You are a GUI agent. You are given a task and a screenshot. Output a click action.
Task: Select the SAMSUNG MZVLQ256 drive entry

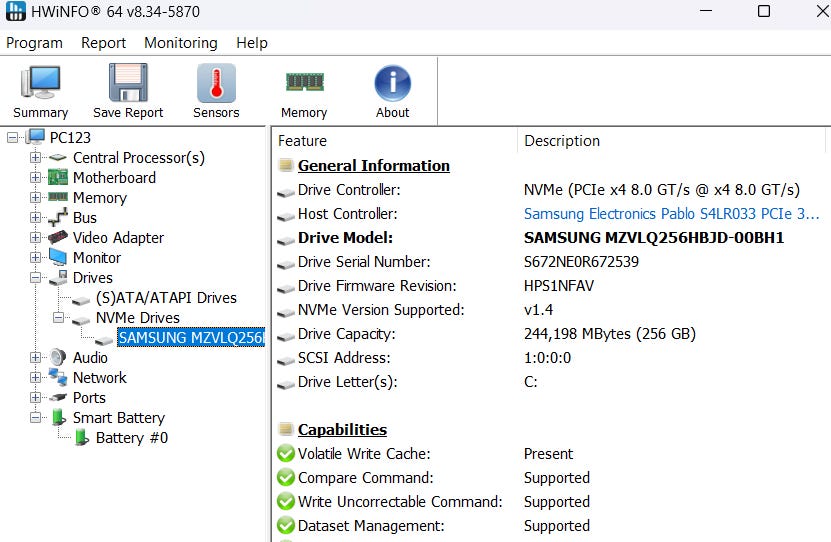coord(190,338)
